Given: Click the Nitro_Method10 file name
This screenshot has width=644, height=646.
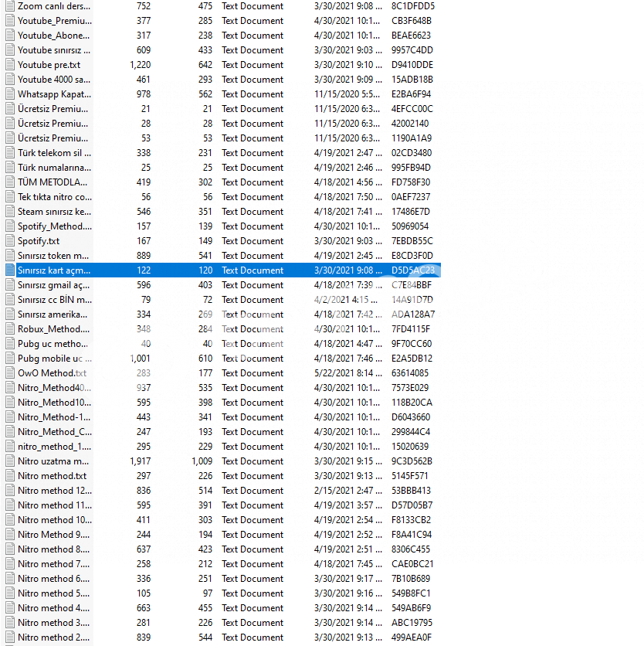Looking at the screenshot, I should [55, 403].
